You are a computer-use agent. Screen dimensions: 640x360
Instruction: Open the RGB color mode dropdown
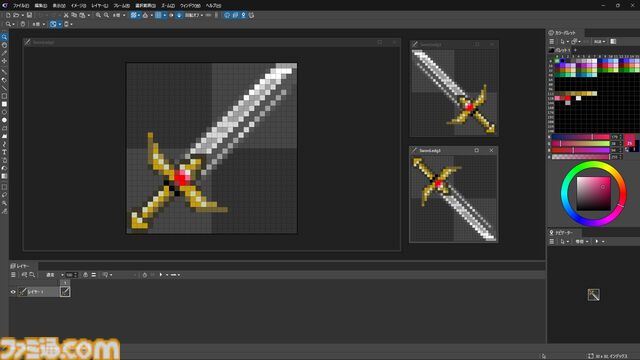point(600,41)
